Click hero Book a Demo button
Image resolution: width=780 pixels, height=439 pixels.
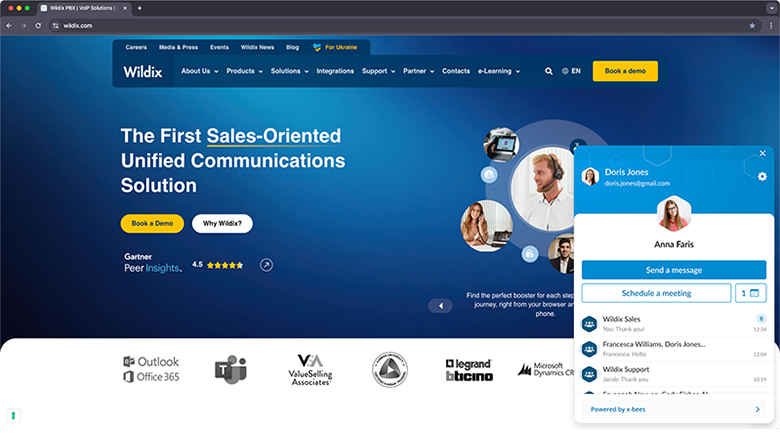click(152, 224)
